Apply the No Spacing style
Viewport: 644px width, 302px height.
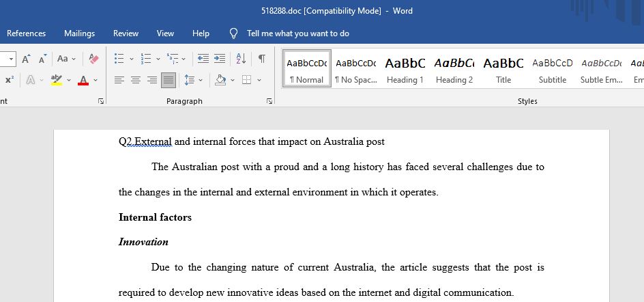[355, 69]
